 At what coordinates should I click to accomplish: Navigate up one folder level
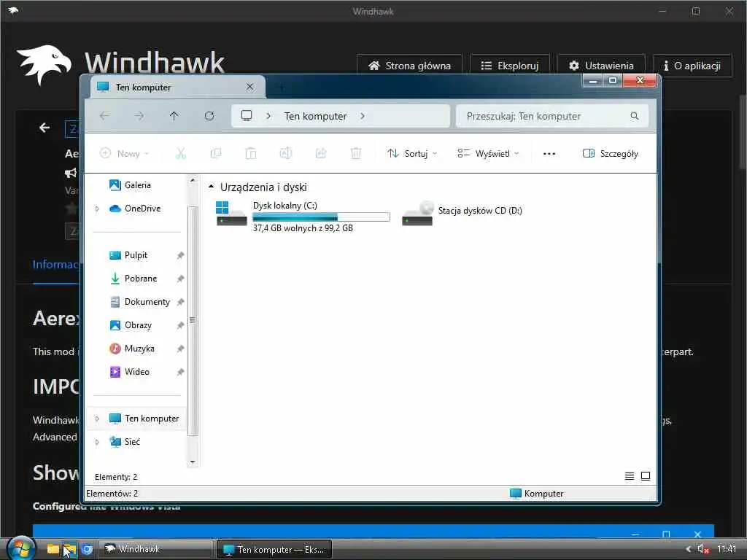point(174,116)
